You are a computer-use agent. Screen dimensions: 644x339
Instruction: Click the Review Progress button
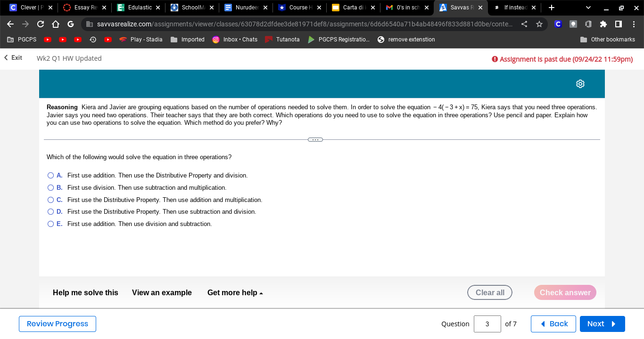pos(57,323)
